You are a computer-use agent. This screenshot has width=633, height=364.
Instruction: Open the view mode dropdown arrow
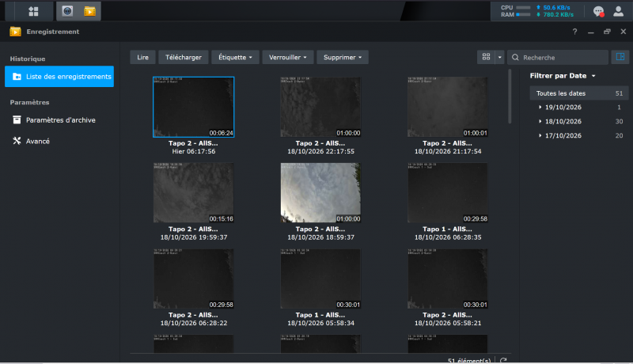tap(500, 57)
